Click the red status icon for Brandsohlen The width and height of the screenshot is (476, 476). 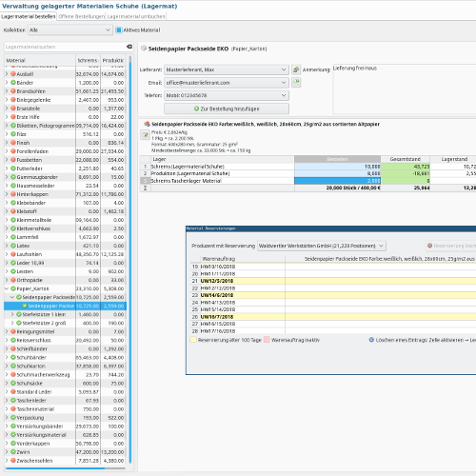[x=13, y=91]
